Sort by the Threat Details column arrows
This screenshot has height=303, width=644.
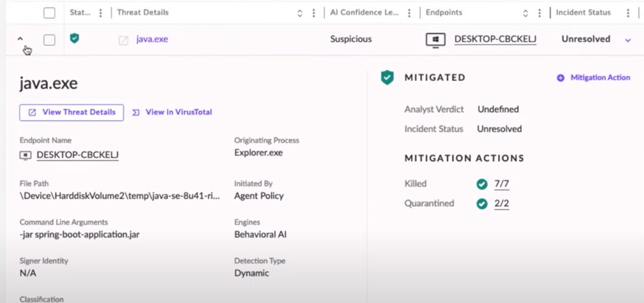click(300, 13)
